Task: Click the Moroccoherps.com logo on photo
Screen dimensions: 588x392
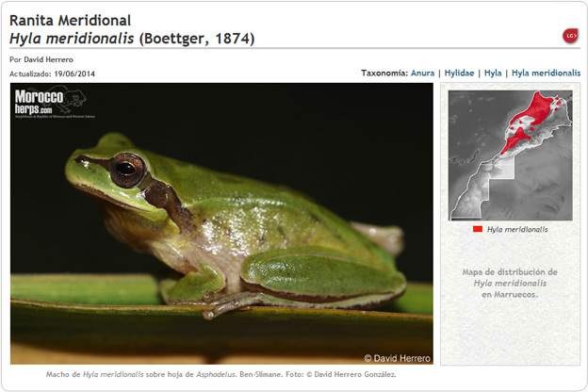Action: click(53, 102)
